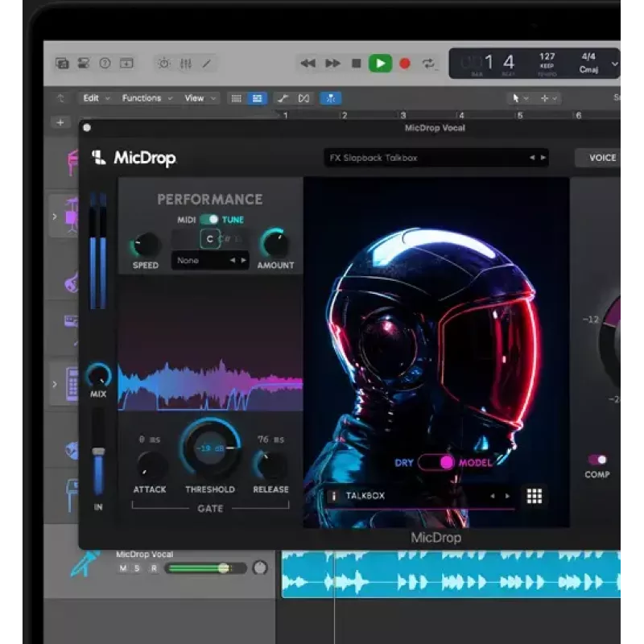Image resolution: width=644 pixels, height=644 pixels.
Task: Open the Edit menu in the tracks area
Action: click(97, 98)
